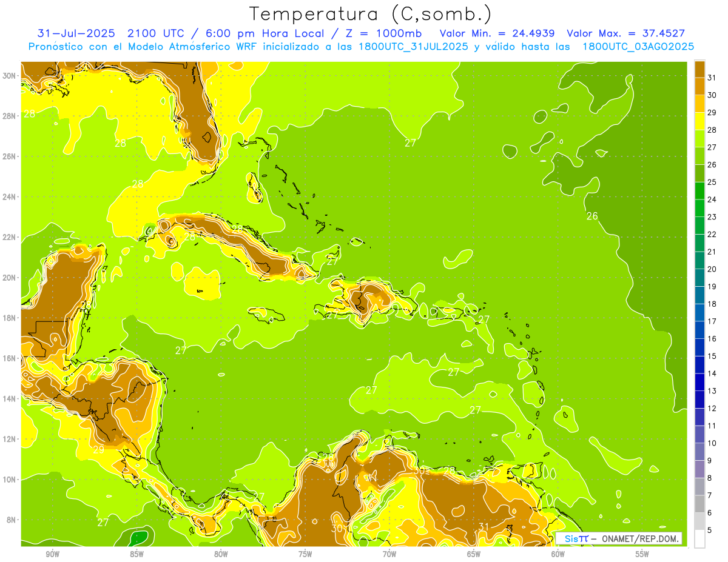
Task: Click the "22N" latitude axis label
Action: click(x=10, y=237)
